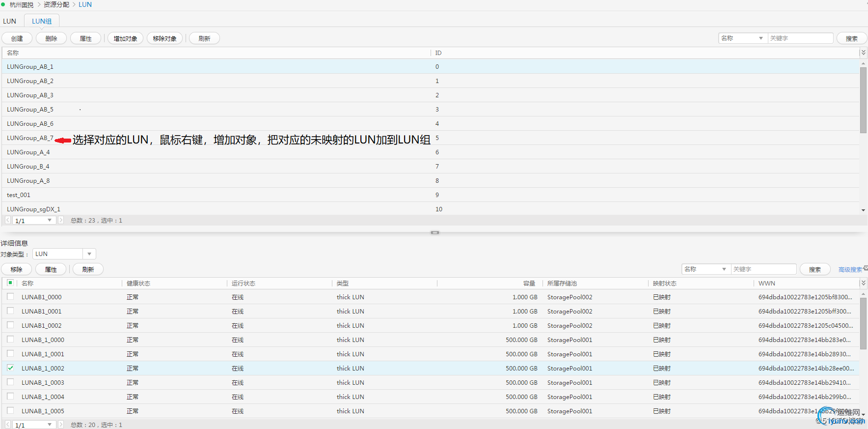Image resolution: width=868 pixels, height=429 pixels.
Task: Go to previous page of LUN group list
Action: [8, 220]
